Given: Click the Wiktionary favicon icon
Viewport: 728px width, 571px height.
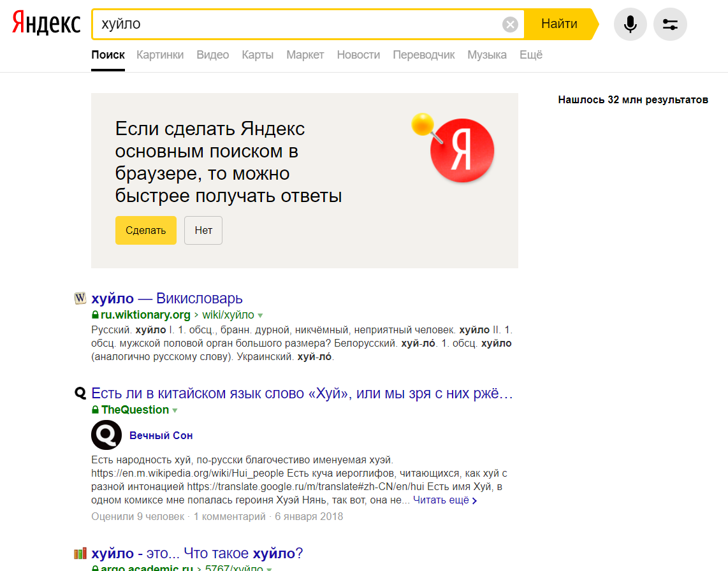Looking at the screenshot, I should (80, 298).
